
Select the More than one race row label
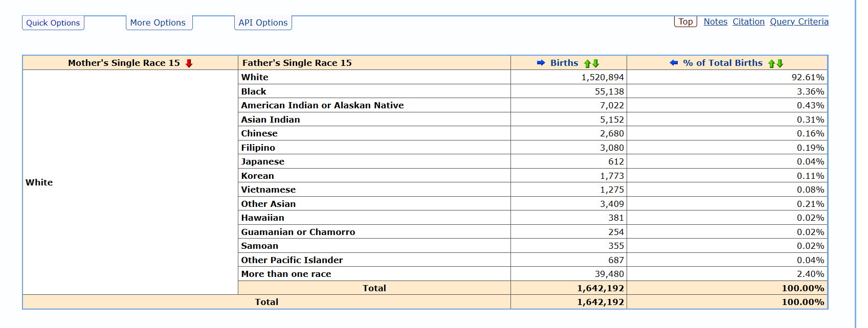[286, 274]
